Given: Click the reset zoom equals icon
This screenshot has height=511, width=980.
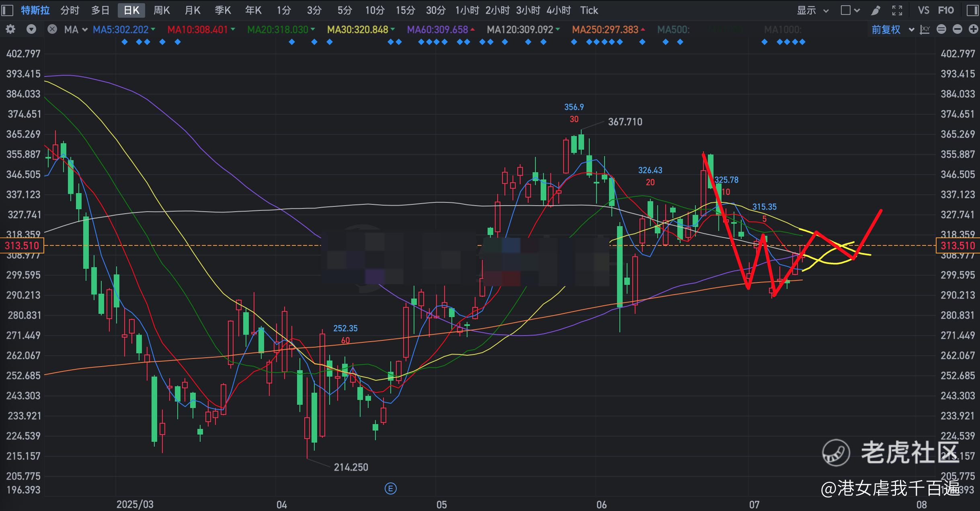Looking at the screenshot, I should tap(941, 29).
